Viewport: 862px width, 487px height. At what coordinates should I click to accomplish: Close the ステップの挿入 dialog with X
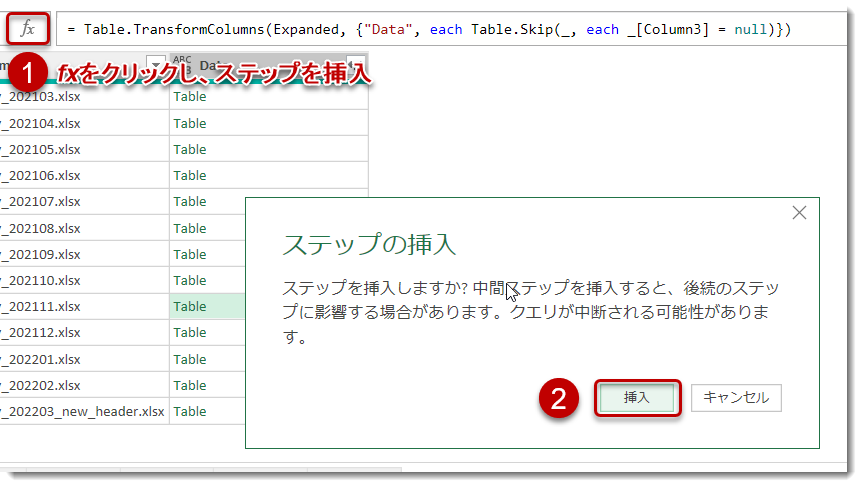(799, 213)
